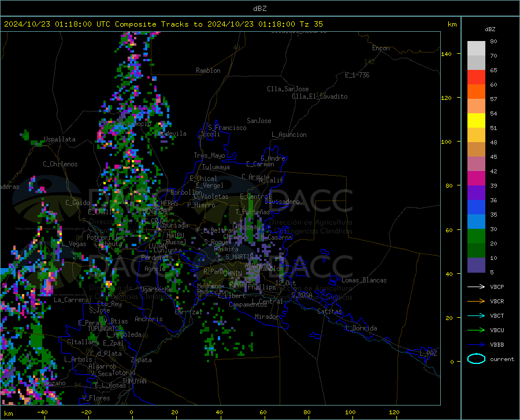Select the light blue 30-35 dBZ swatch

(x=476, y=222)
